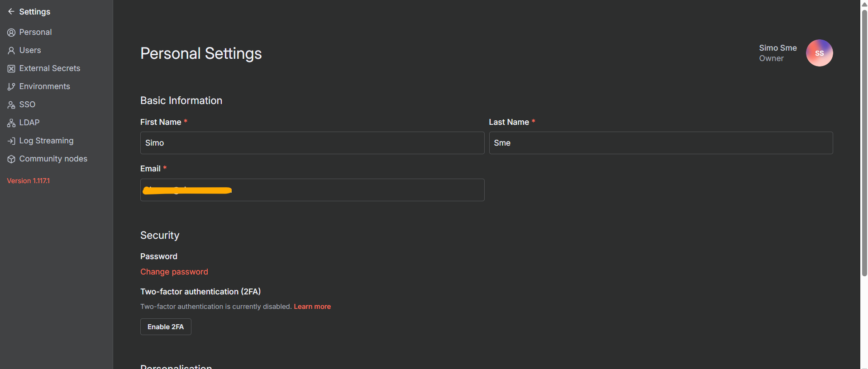Screen dimensions: 868x369
Task: Click the back arrow beside Settings
Action: pos(11,12)
